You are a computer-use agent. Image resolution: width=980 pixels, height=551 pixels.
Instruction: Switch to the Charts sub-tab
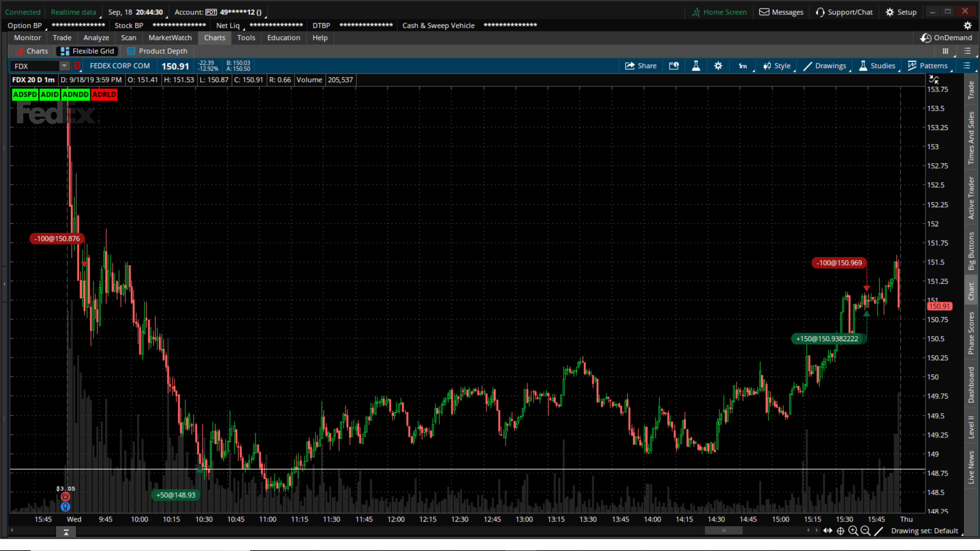(32, 51)
